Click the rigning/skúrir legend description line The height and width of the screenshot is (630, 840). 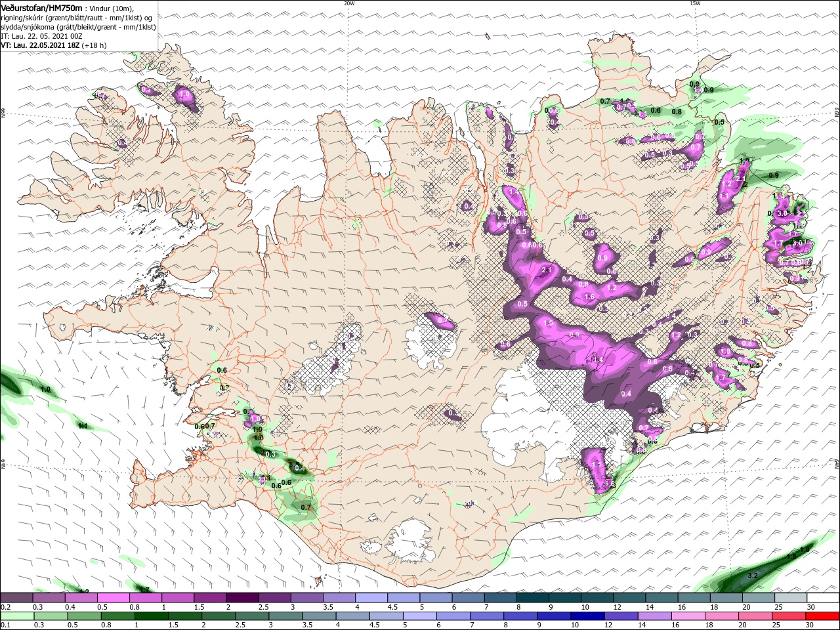76,18
